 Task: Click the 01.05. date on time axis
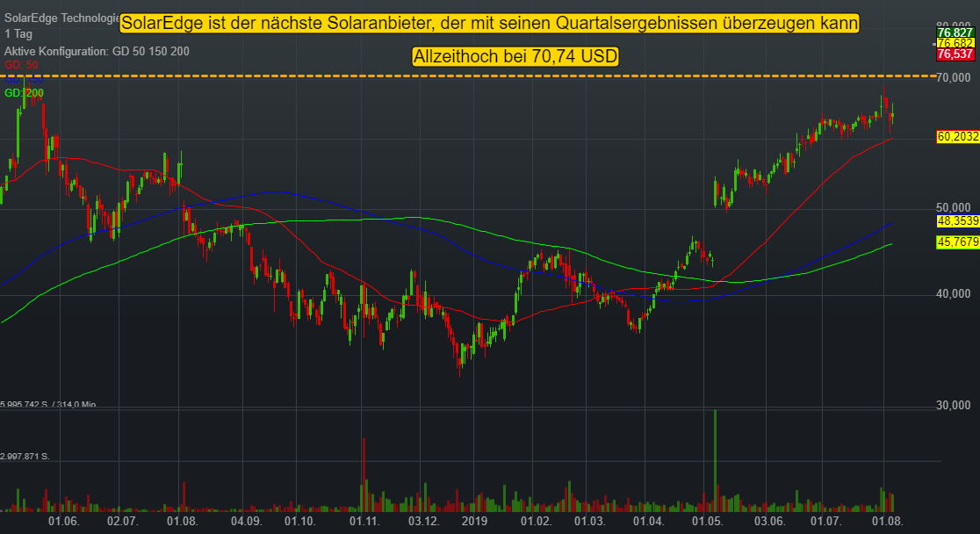click(708, 521)
